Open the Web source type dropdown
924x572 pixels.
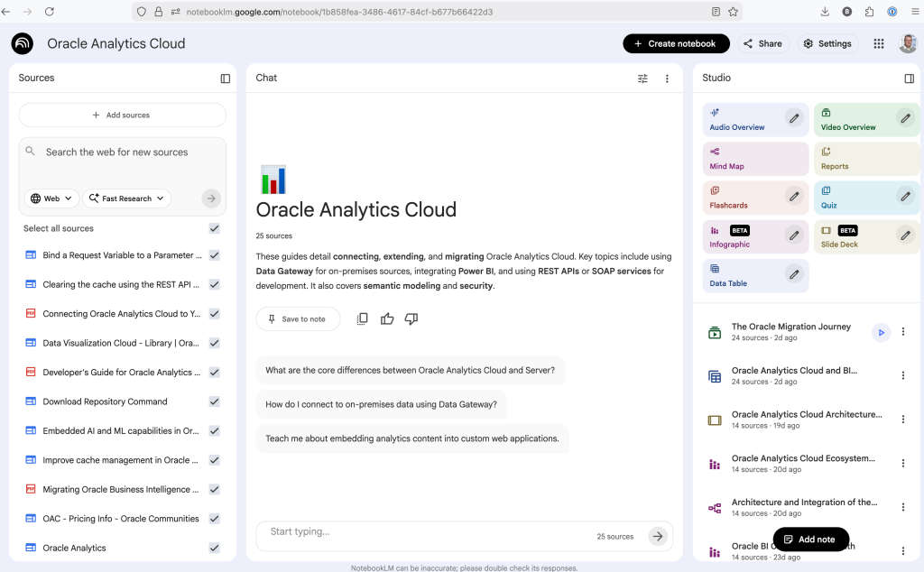coord(51,198)
